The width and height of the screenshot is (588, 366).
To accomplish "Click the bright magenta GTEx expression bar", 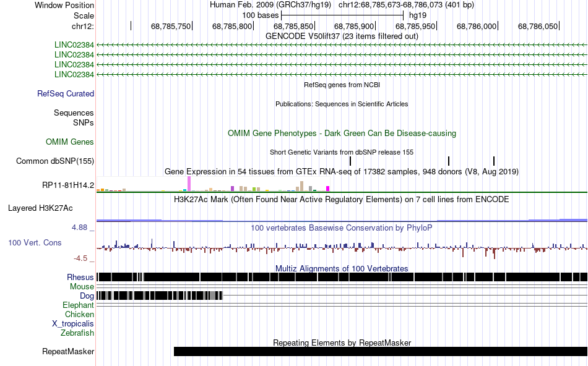I will pos(328,189).
